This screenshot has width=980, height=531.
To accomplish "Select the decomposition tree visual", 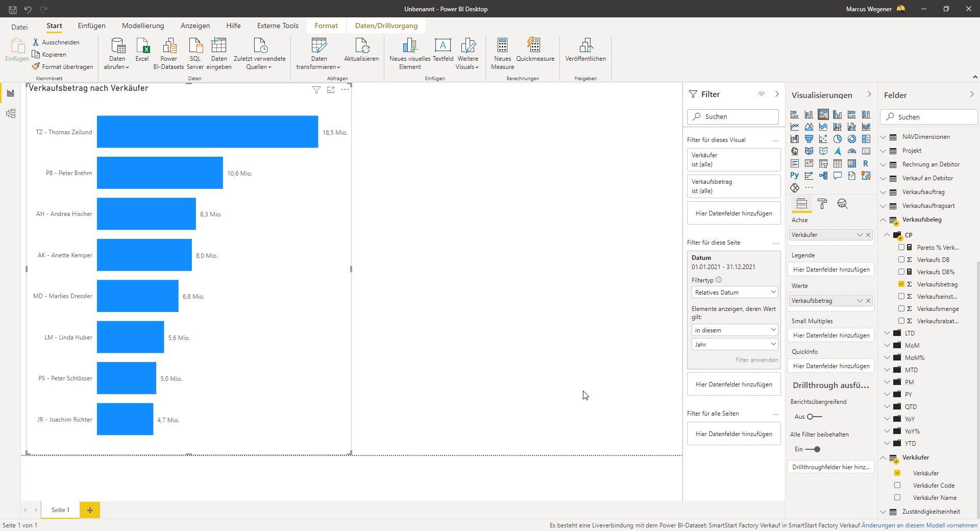I will (x=823, y=176).
